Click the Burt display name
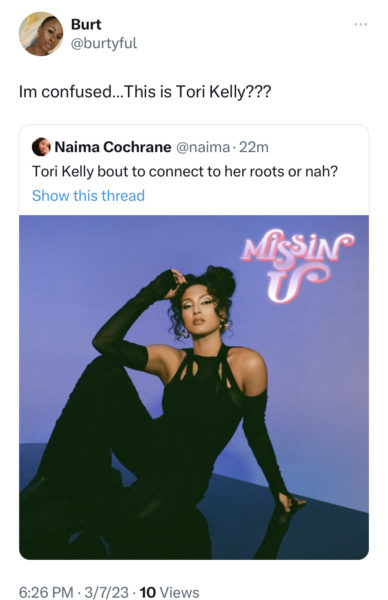Image resolution: width=388 pixels, height=600 pixels. 86,24
